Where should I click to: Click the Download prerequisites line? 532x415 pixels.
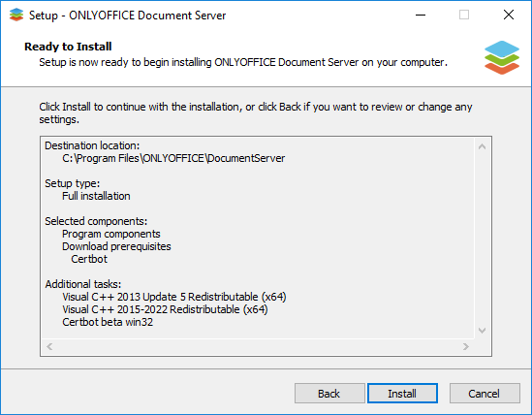coord(116,246)
